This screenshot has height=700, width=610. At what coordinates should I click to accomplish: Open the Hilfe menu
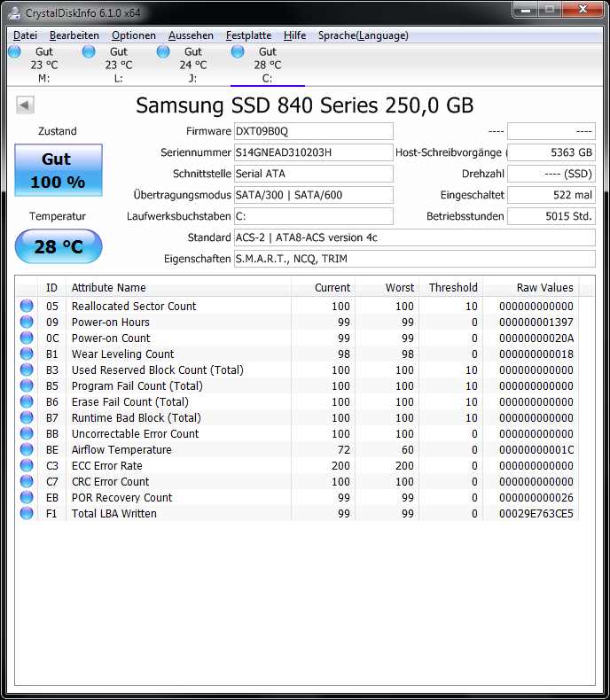[294, 35]
